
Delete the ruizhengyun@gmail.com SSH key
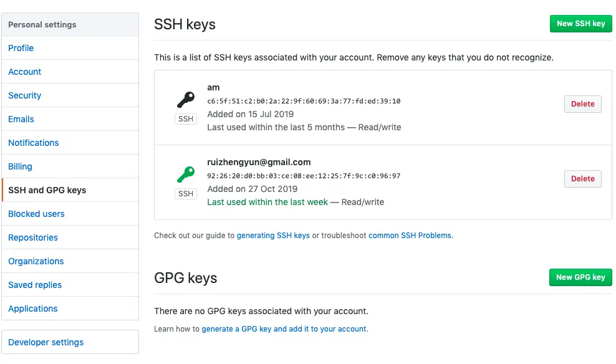click(x=582, y=179)
